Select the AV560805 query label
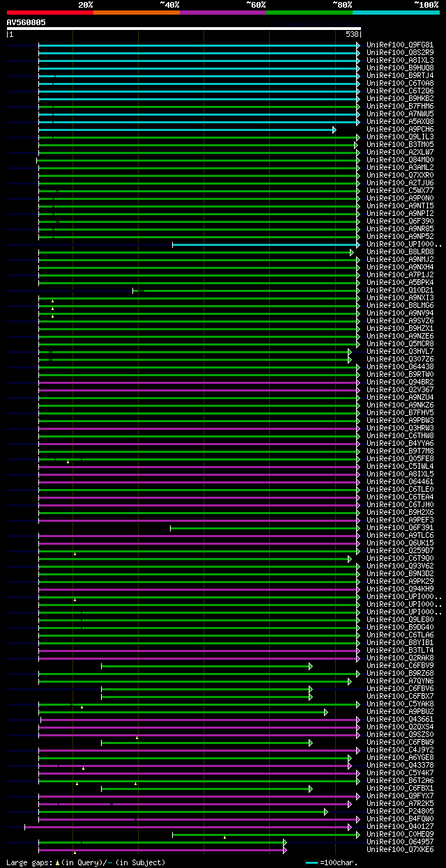The width and height of the screenshot is (446, 868). click(x=26, y=22)
